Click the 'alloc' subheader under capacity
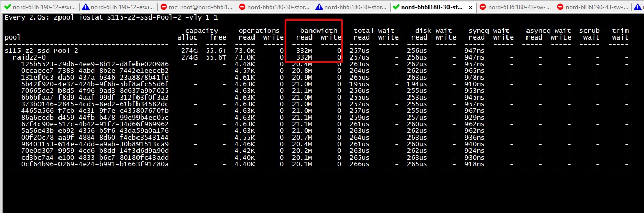 pyautogui.click(x=187, y=37)
